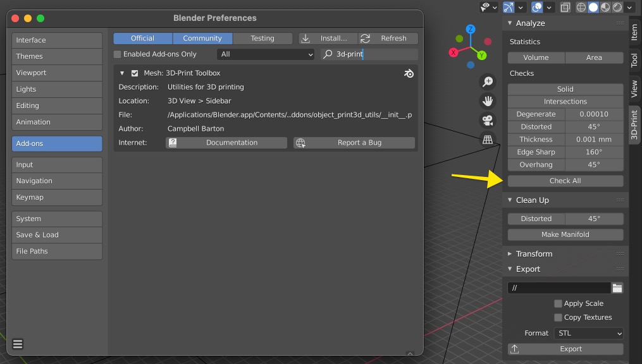The width and height of the screenshot is (642, 364).
Task: Collapse the Export panel
Action: pyautogui.click(x=510, y=269)
